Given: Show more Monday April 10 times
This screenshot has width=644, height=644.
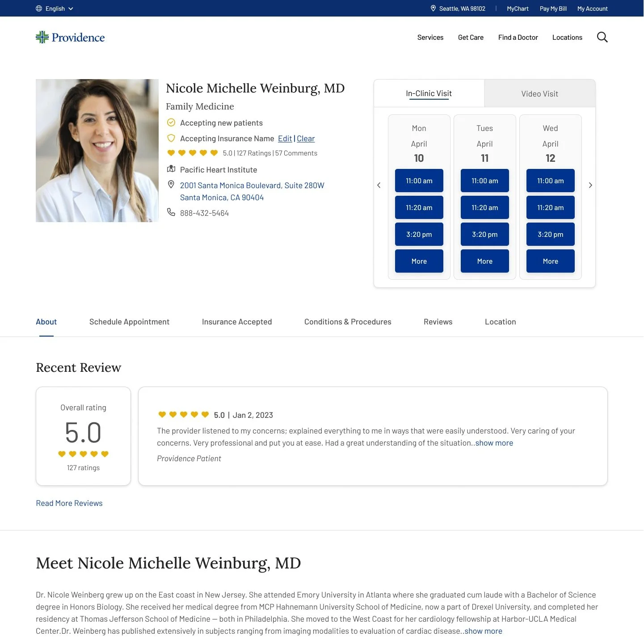Looking at the screenshot, I should (419, 261).
